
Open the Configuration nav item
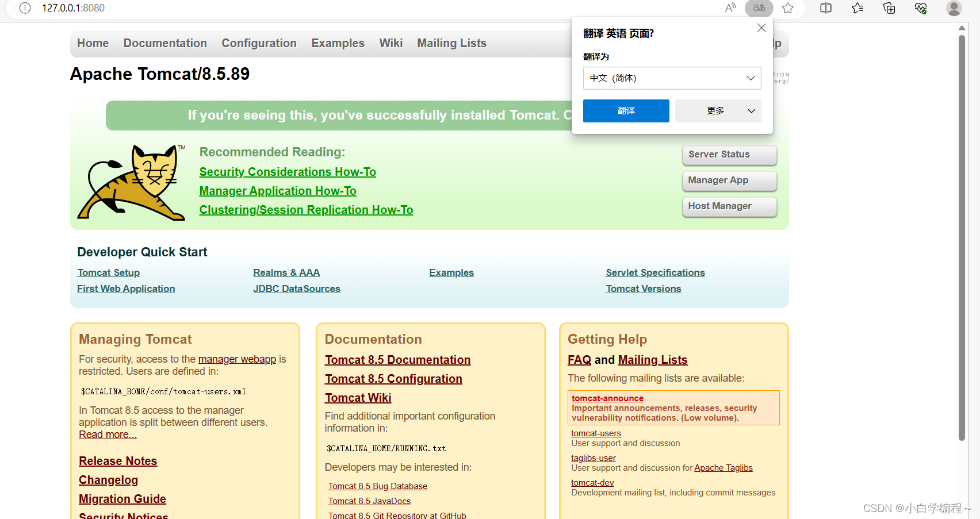pos(259,43)
